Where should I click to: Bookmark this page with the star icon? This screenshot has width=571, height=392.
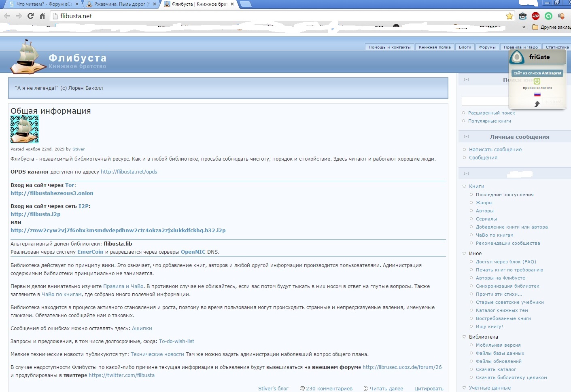509,16
